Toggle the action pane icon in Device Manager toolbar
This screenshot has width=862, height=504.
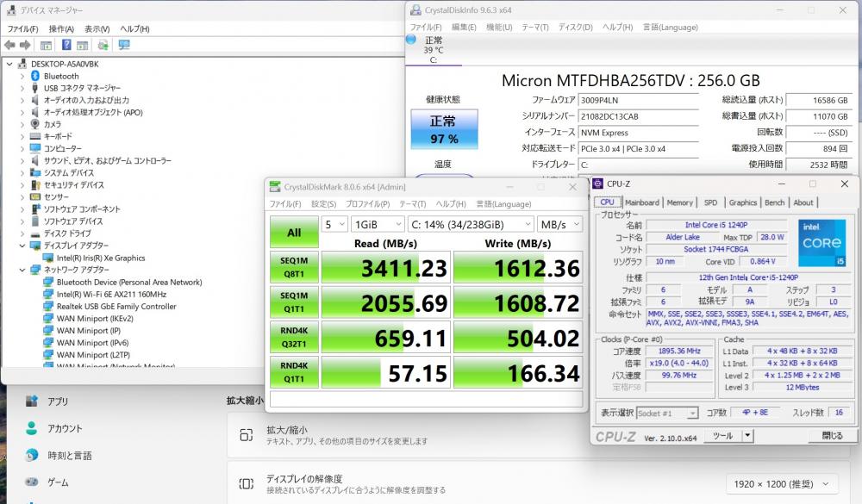(x=83, y=45)
